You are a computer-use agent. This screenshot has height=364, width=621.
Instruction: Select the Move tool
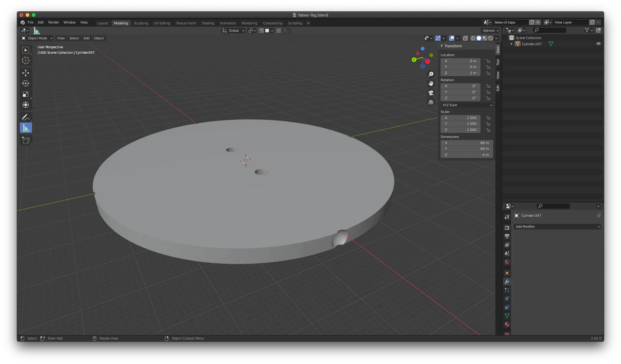pos(26,73)
